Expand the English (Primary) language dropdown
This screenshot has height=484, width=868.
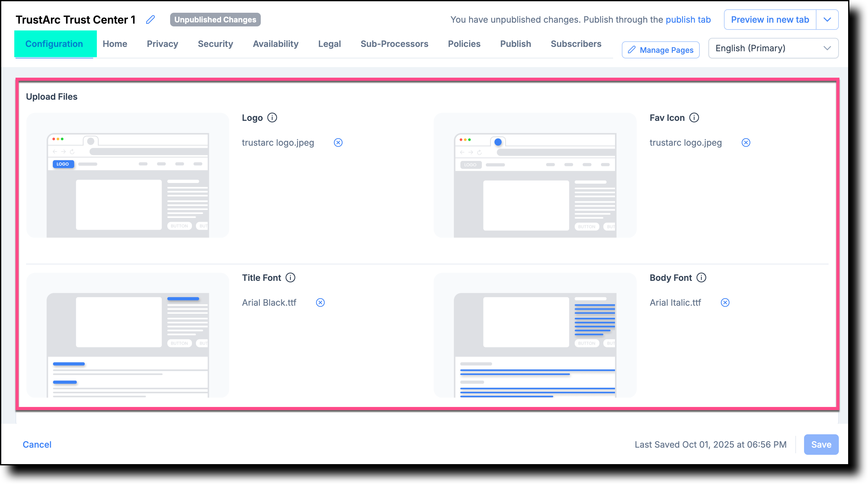click(773, 48)
